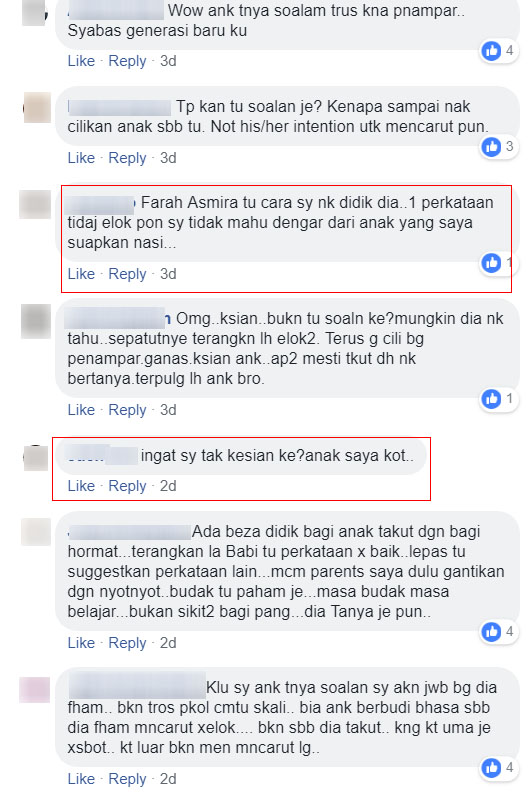Reply to the 'Tp kan tu soalan je' comment
The image size is (531, 797).
point(127,158)
